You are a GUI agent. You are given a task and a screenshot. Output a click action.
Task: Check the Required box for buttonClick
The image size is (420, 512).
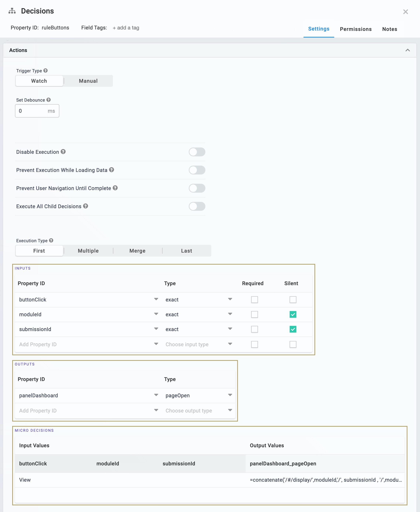point(254,300)
